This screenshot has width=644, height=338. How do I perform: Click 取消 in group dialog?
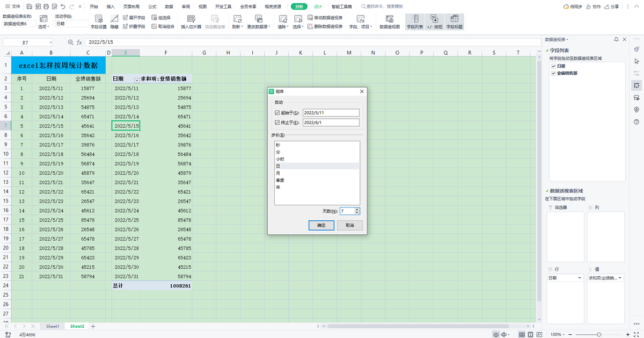[350, 226]
